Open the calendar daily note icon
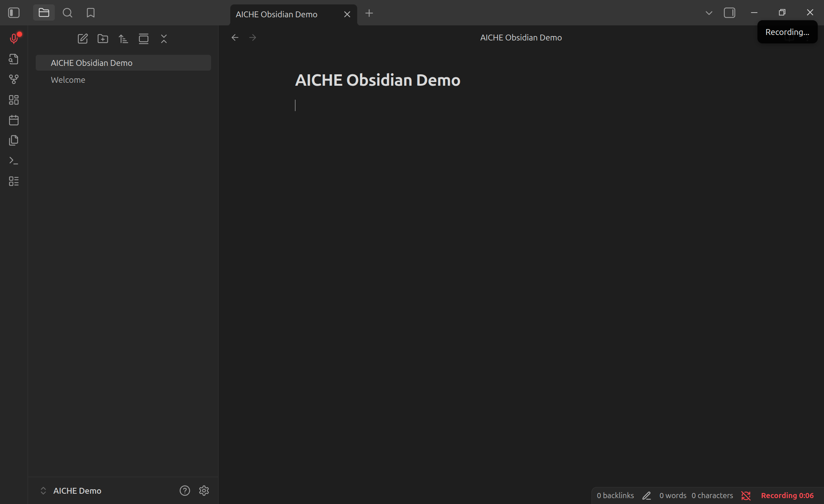Image resolution: width=824 pixels, height=504 pixels. click(14, 120)
